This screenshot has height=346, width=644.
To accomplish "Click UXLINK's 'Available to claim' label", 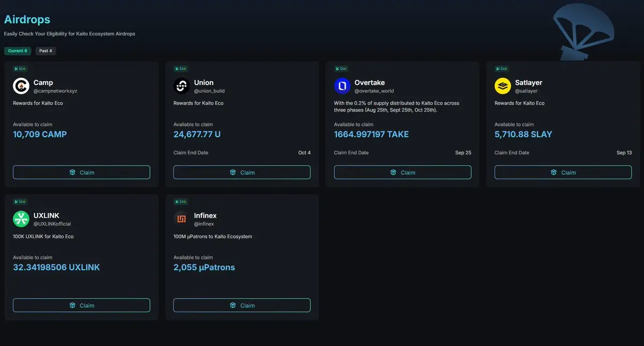I will tap(33, 257).
